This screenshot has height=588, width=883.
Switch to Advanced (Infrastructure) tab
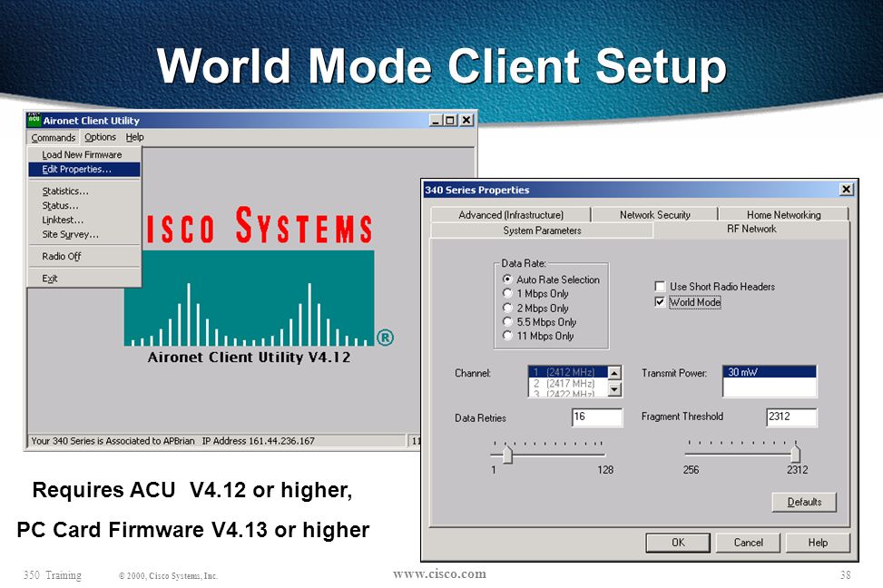(511, 214)
